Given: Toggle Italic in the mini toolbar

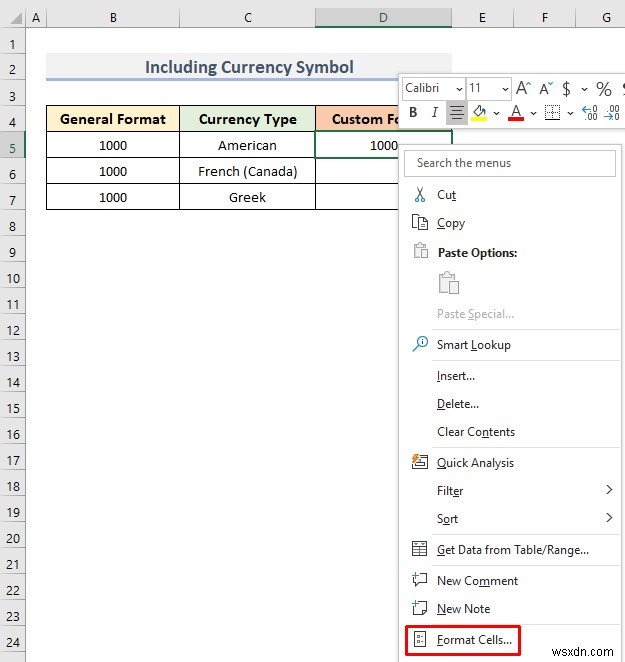Looking at the screenshot, I should coord(435,113).
